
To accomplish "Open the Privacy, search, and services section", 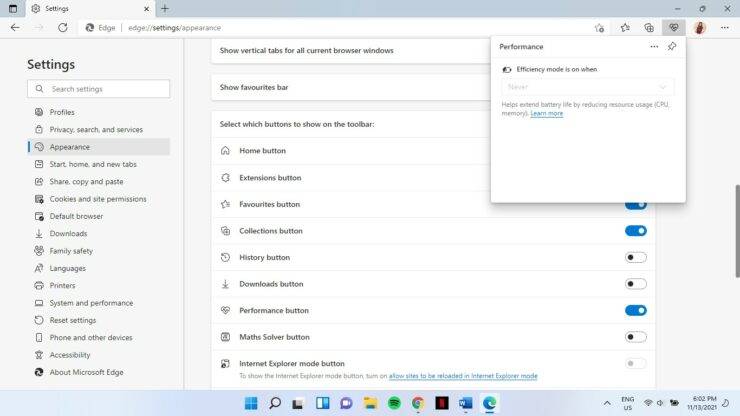I will pyautogui.click(x=96, y=130).
